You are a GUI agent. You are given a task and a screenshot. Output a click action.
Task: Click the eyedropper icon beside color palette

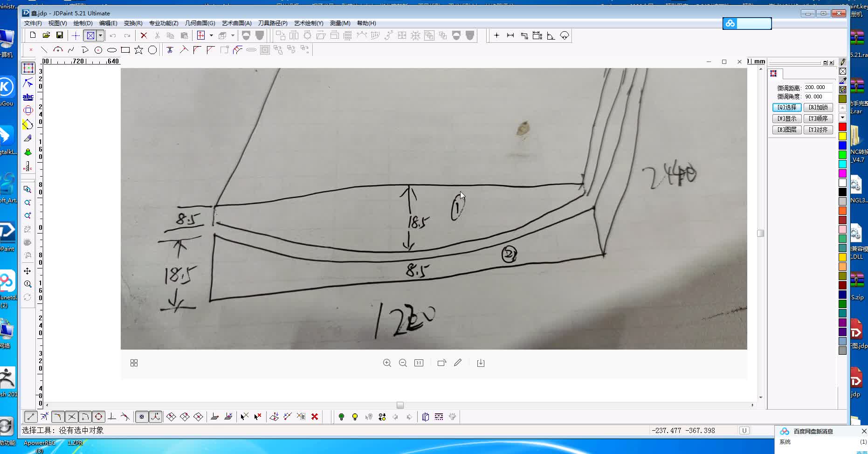pyautogui.click(x=843, y=81)
